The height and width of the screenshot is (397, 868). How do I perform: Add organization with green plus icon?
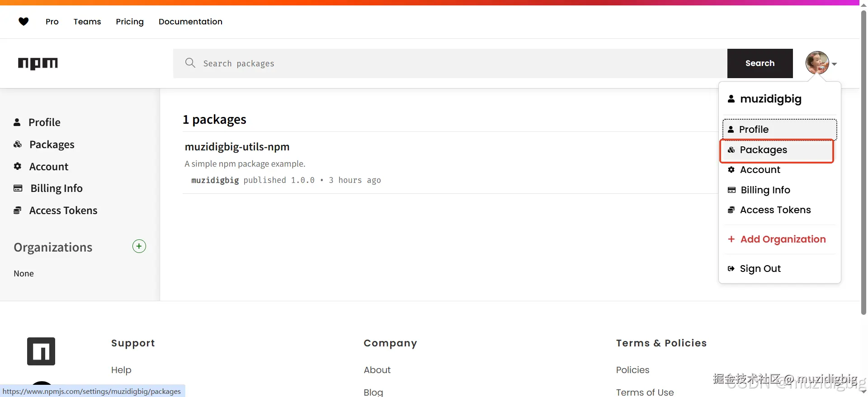(x=139, y=246)
